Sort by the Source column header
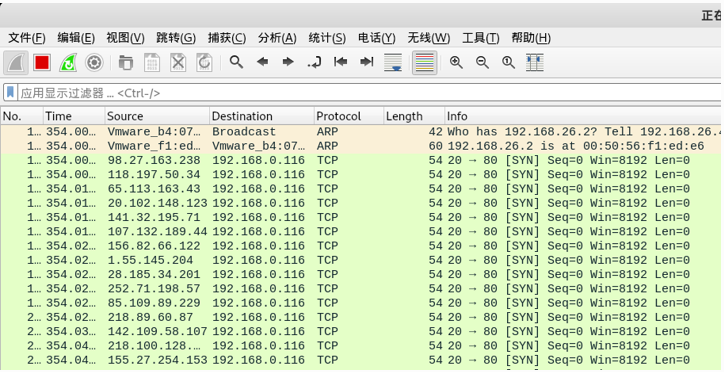 [157, 116]
